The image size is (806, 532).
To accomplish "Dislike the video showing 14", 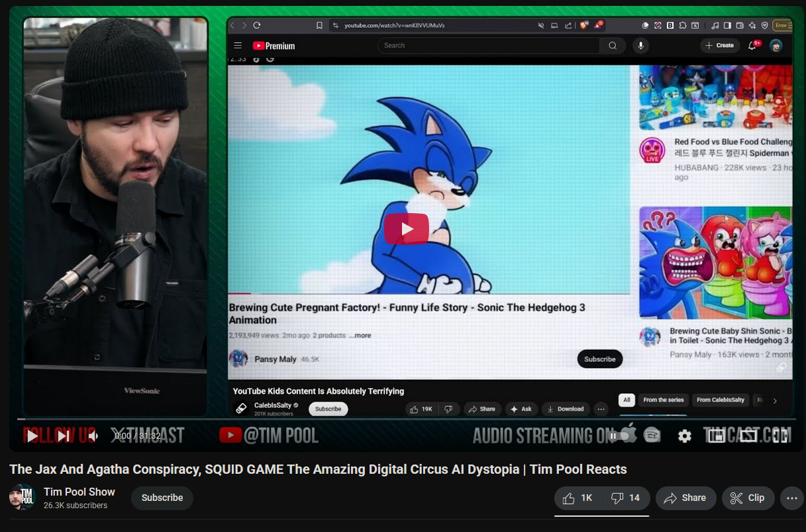I will point(625,498).
